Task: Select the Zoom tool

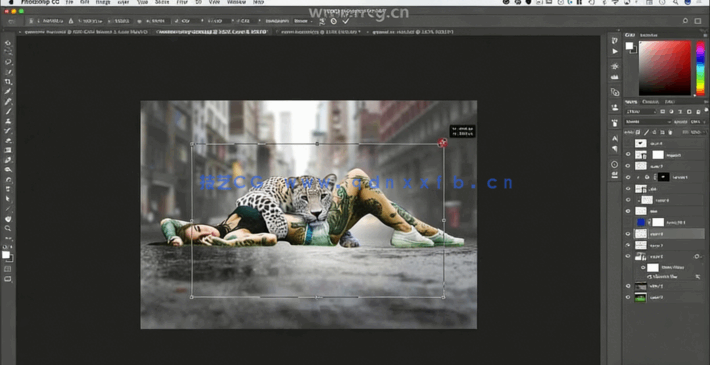Action: tap(8, 229)
